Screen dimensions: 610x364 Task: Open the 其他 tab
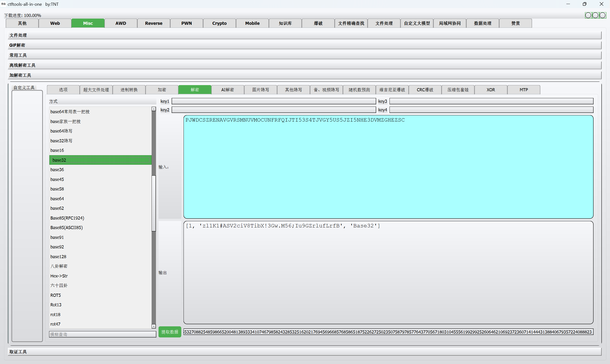coord(22,23)
